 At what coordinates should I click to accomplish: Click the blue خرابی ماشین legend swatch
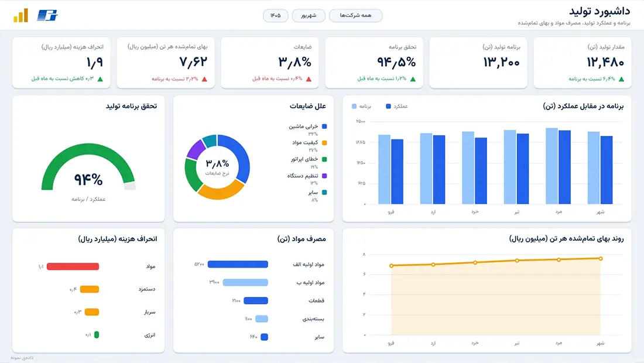324,126
